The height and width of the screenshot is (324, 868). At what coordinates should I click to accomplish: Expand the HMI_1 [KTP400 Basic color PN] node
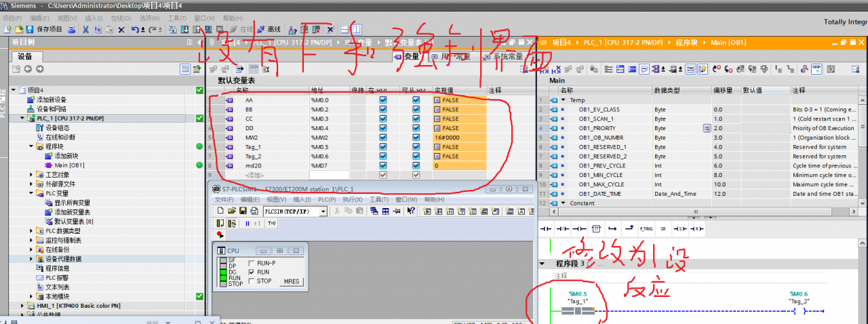[22, 306]
